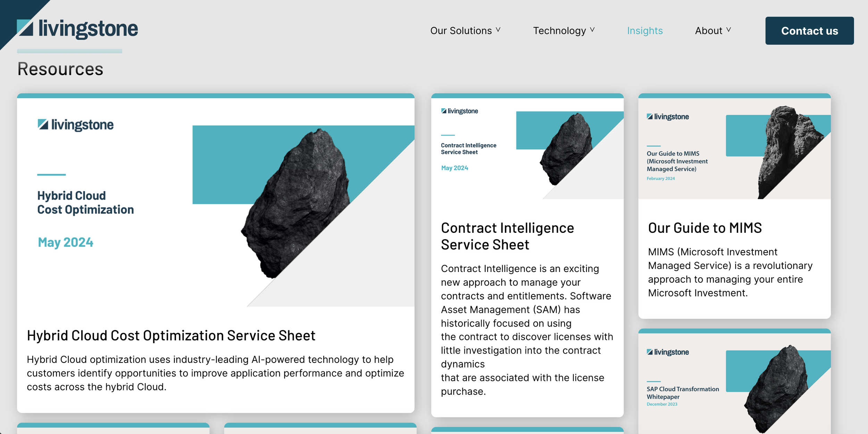Click the Contract Intelligence description text

pyautogui.click(x=527, y=330)
